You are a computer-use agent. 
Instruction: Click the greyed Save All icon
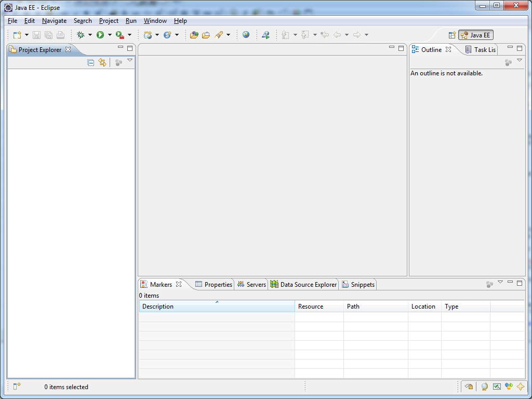click(48, 35)
